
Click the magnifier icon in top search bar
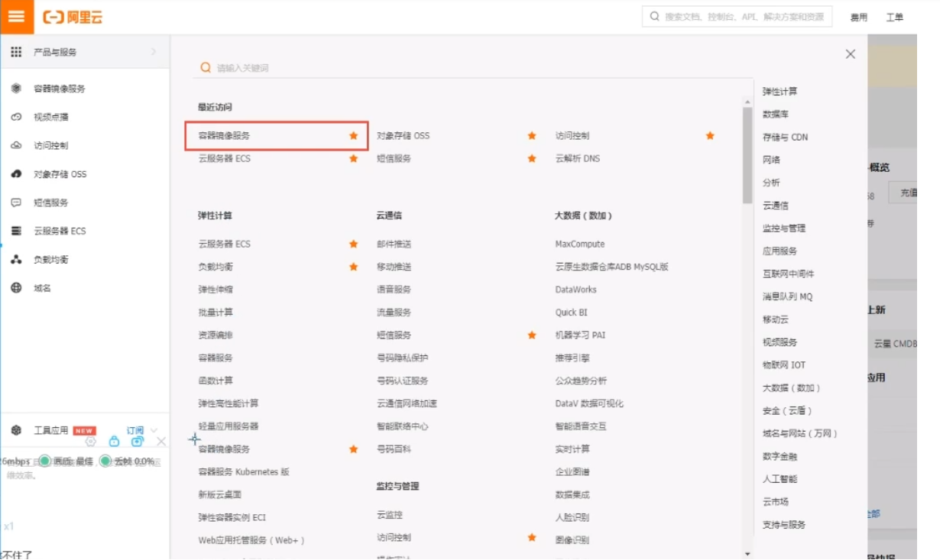655,16
